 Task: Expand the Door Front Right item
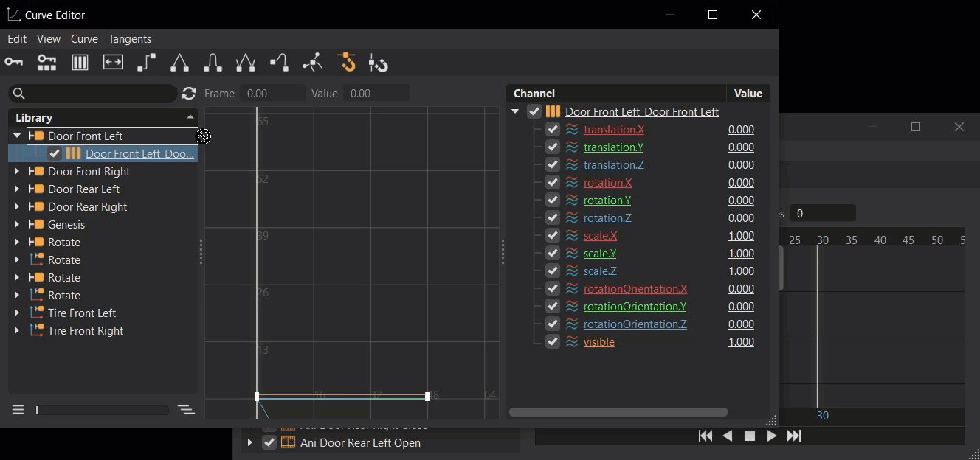coord(16,171)
